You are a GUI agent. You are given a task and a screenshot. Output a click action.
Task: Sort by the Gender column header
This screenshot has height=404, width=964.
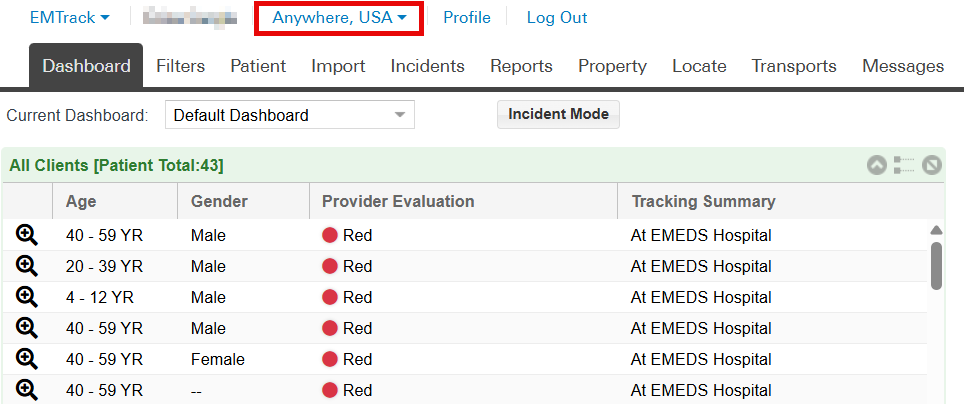[x=243, y=201]
